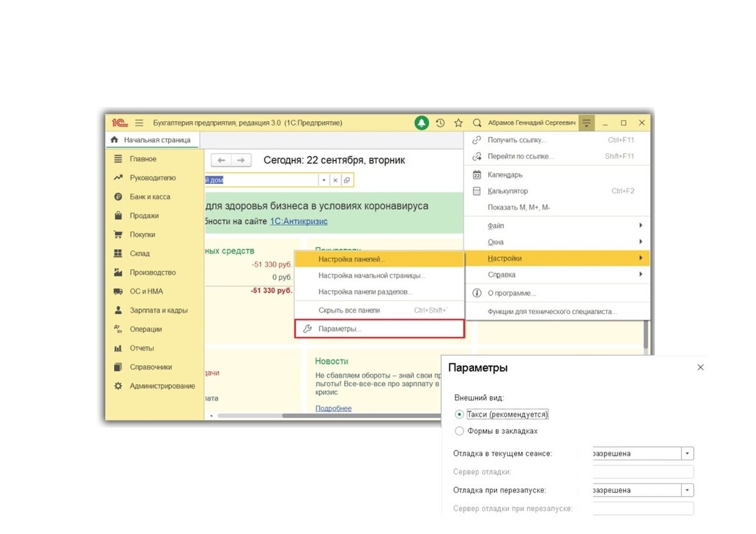Click the organization input field
756x534 pixels.
[x=261, y=180]
